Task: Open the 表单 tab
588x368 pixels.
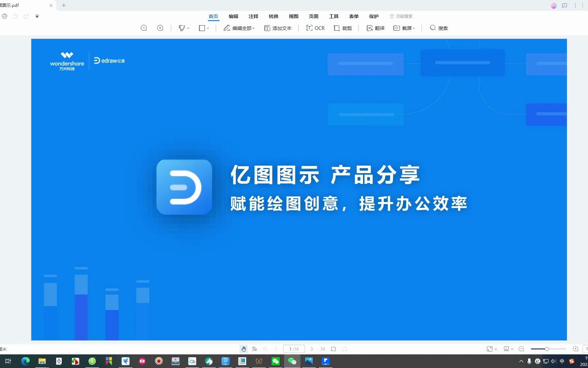Action: [354, 16]
